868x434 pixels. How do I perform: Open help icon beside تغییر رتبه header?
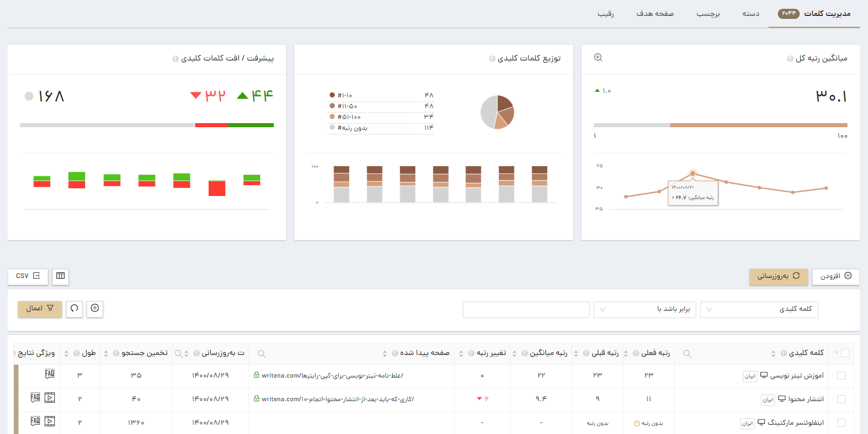(471, 353)
